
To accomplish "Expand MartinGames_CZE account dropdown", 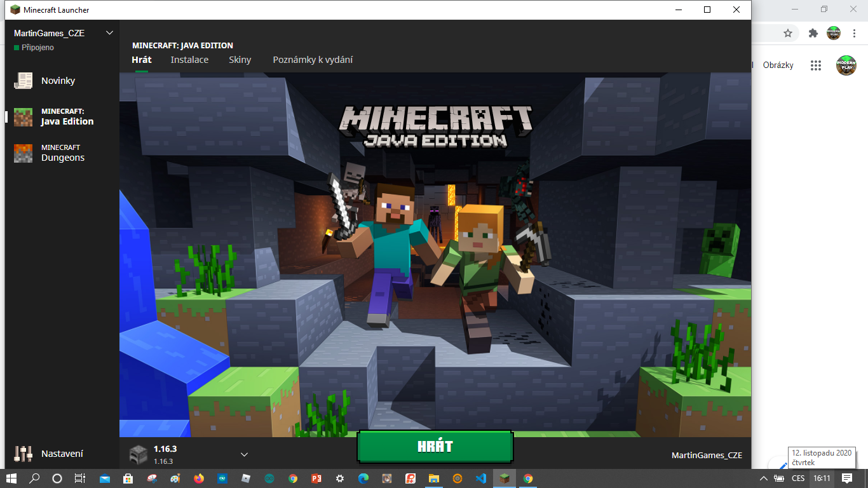I will click(x=109, y=33).
